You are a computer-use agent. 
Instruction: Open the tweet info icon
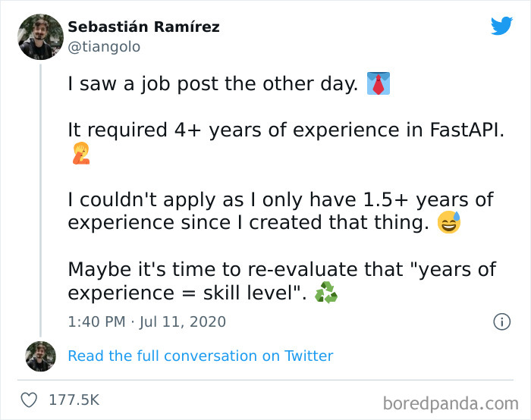[x=501, y=321]
